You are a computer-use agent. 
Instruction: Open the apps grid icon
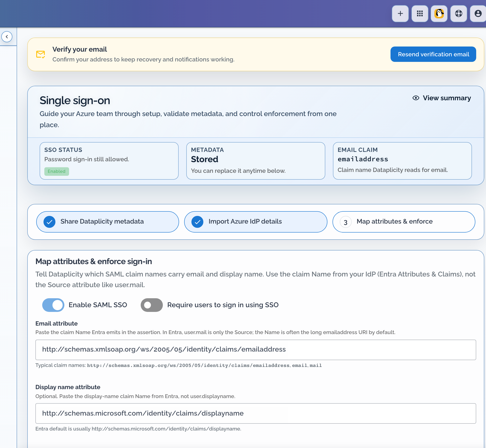420,14
